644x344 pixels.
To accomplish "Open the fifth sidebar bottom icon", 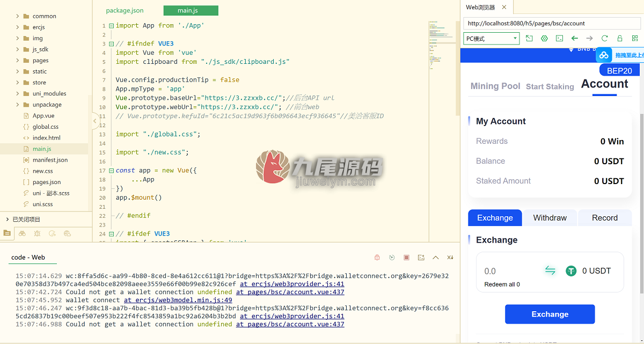I will tap(67, 233).
